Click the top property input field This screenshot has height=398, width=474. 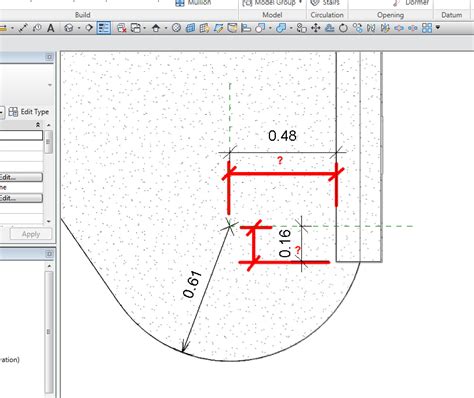coord(21,135)
